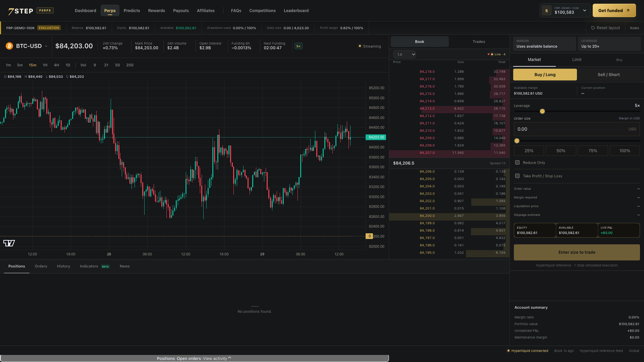Select Sell / Short side
Viewport: 644px width, 362px height.
pyautogui.click(x=608, y=75)
